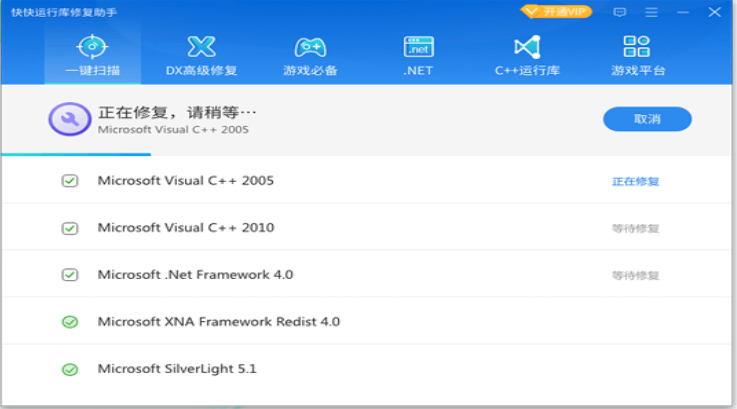Go to the .NET tab
The height and width of the screenshot is (409, 737).
418,55
